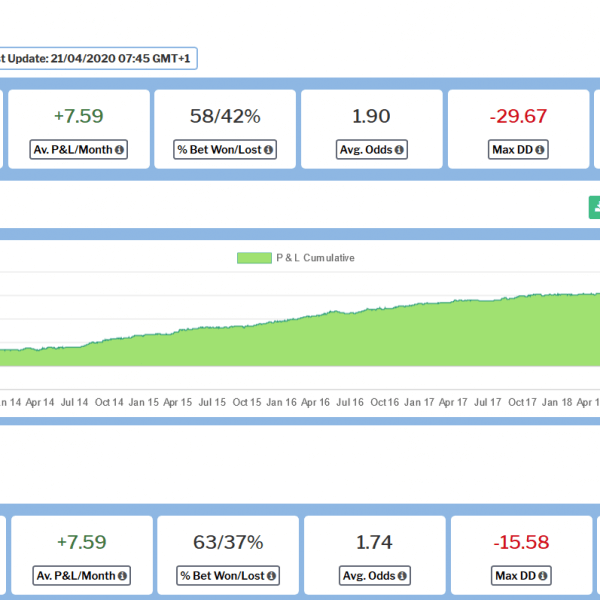Click info icon on bottom Avg. Odds label
This screenshot has width=600, height=600.
[x=402, y=576]
